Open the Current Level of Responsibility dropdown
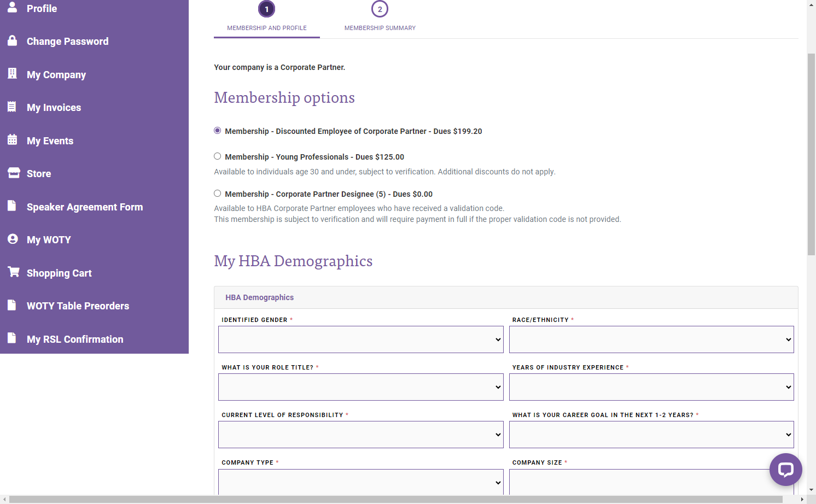Screen dimensions: 816x504 [361, 435]
